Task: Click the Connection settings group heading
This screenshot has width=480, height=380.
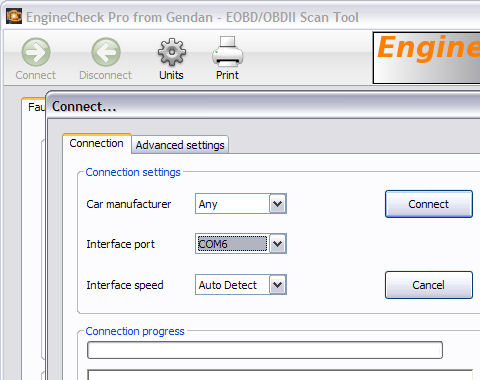Action: 133,172
